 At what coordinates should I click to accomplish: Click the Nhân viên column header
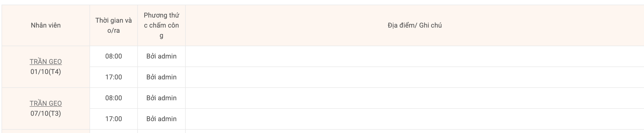pyautogui.click(x=46, y=25)
